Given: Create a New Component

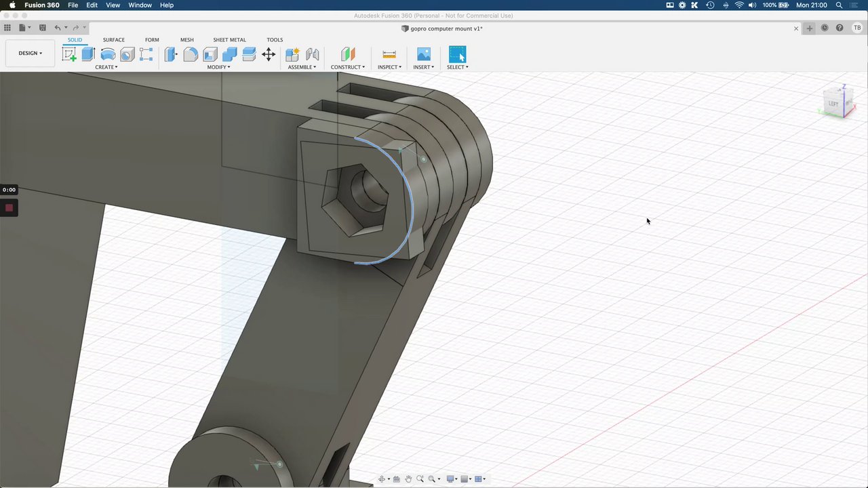Looking at the screenshot, I should pyautogui.click(x=292, y=55).
